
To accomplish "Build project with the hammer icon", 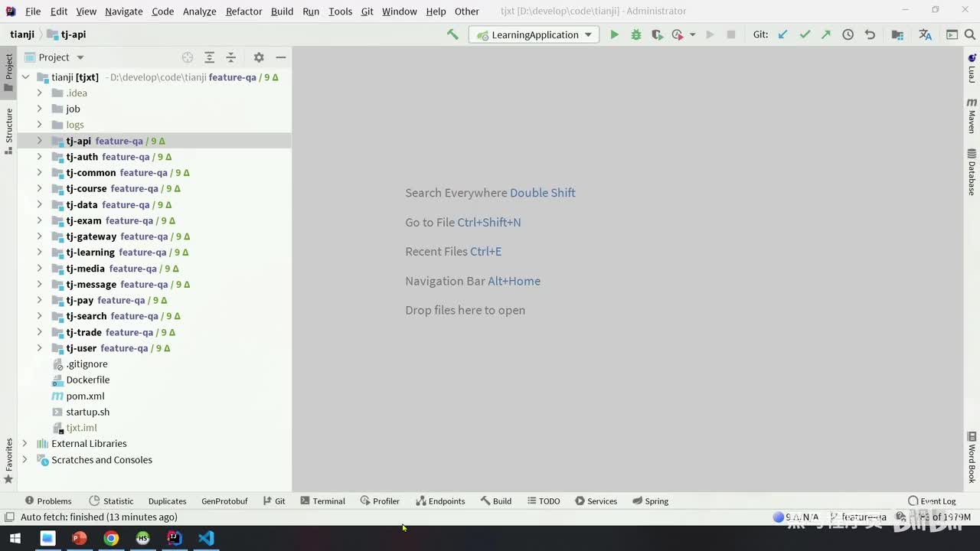I will [x=452, y=34].
